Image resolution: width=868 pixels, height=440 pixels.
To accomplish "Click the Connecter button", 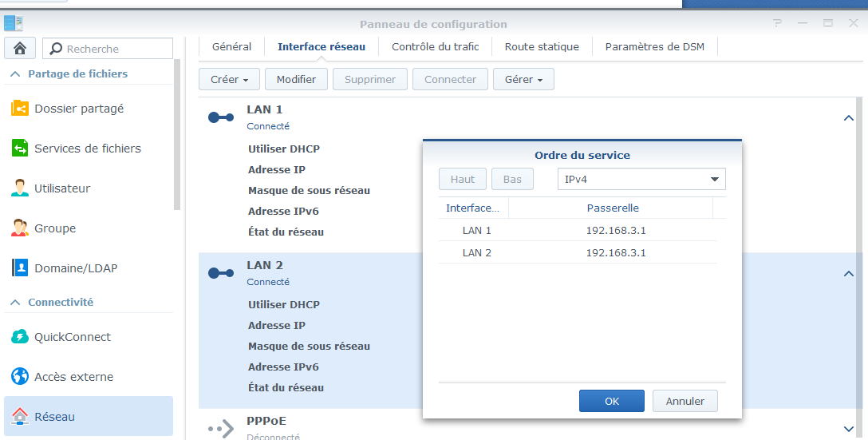I will pos(450,79).
